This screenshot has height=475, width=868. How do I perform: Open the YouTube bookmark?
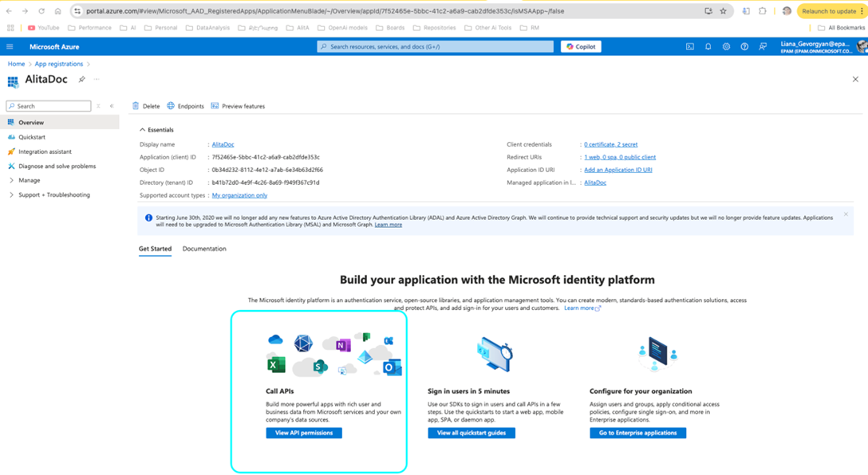click(x=44, y=28)
